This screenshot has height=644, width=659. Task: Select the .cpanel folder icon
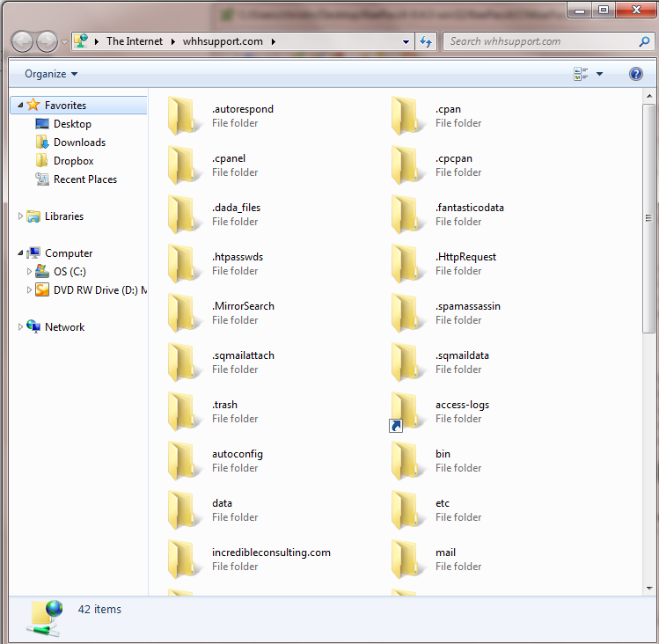182,165
